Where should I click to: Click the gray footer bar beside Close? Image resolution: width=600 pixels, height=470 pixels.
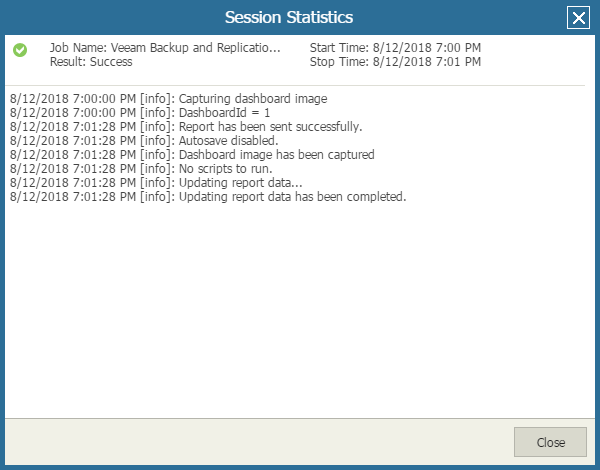259,442
